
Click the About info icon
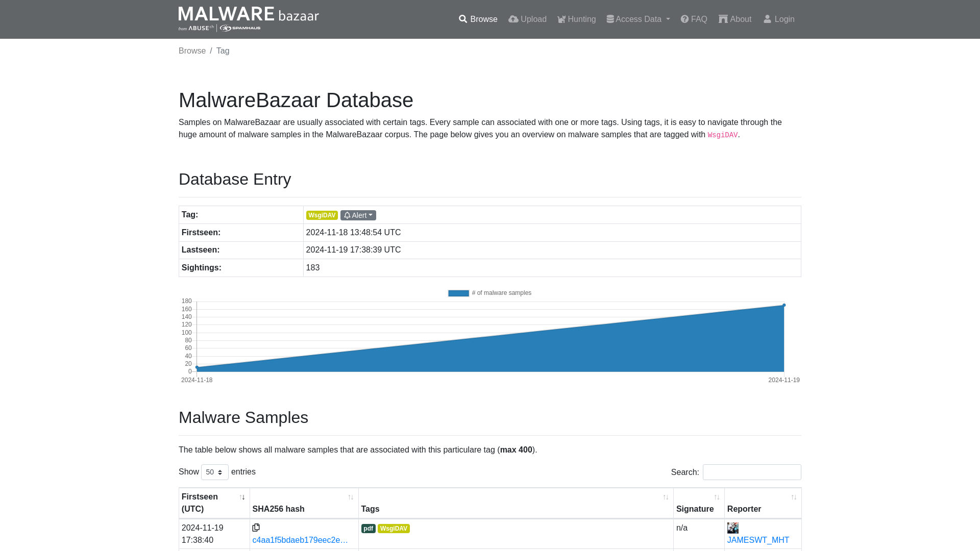(x=723, y=19)
